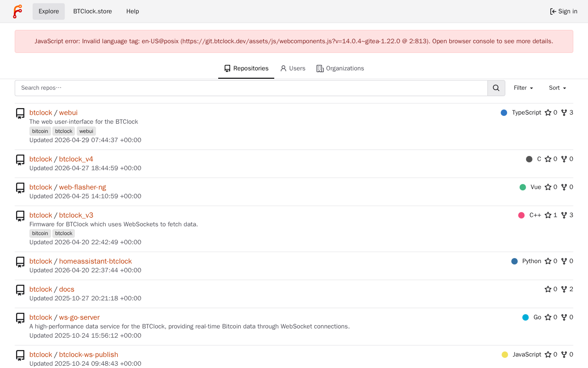
Task: Switch to the Users tab
Action: pos(293,69)
